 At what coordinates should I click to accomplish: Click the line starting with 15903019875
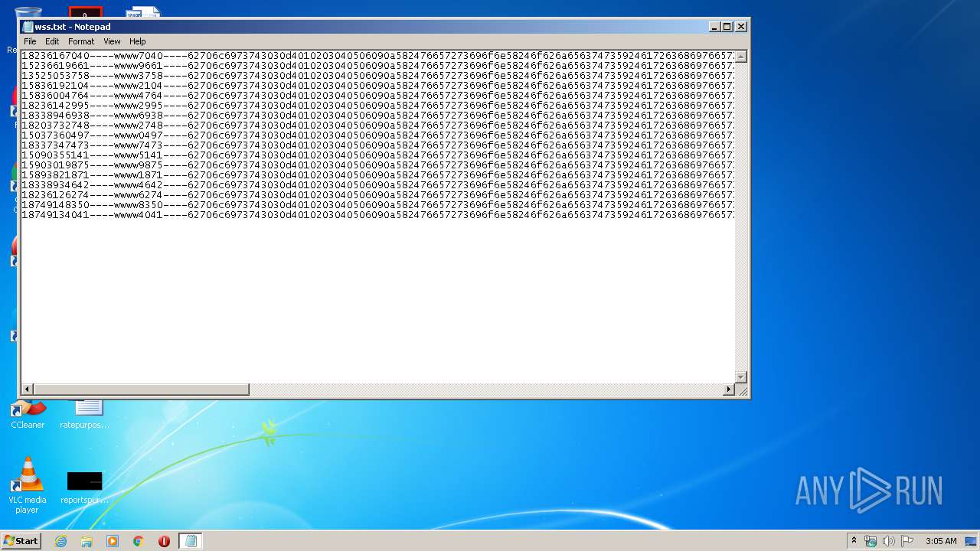(377, 165)
